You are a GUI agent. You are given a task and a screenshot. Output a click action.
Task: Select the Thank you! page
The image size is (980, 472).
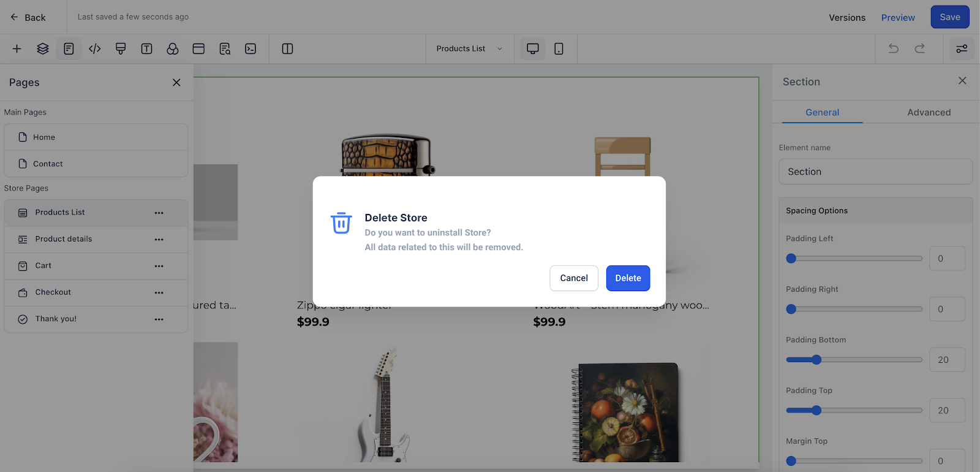(x=96, y=319)
